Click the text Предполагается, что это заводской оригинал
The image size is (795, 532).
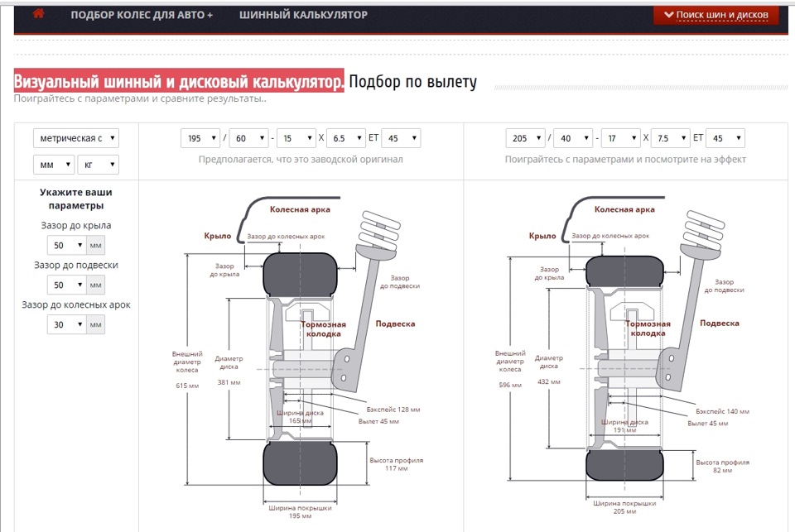pos(301,159)
